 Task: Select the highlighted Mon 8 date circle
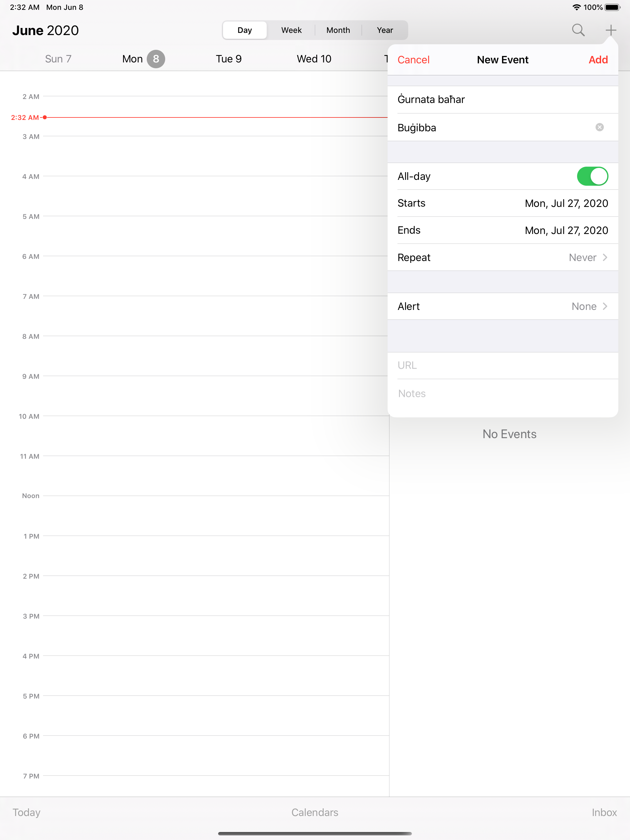[156, 59]
